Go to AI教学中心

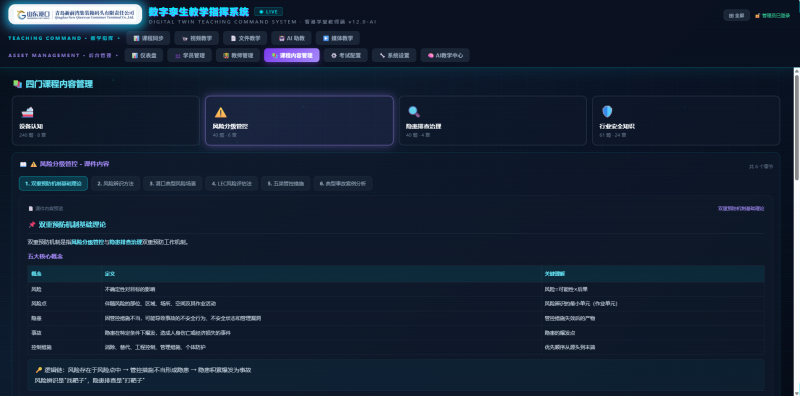tap(445, 56)
